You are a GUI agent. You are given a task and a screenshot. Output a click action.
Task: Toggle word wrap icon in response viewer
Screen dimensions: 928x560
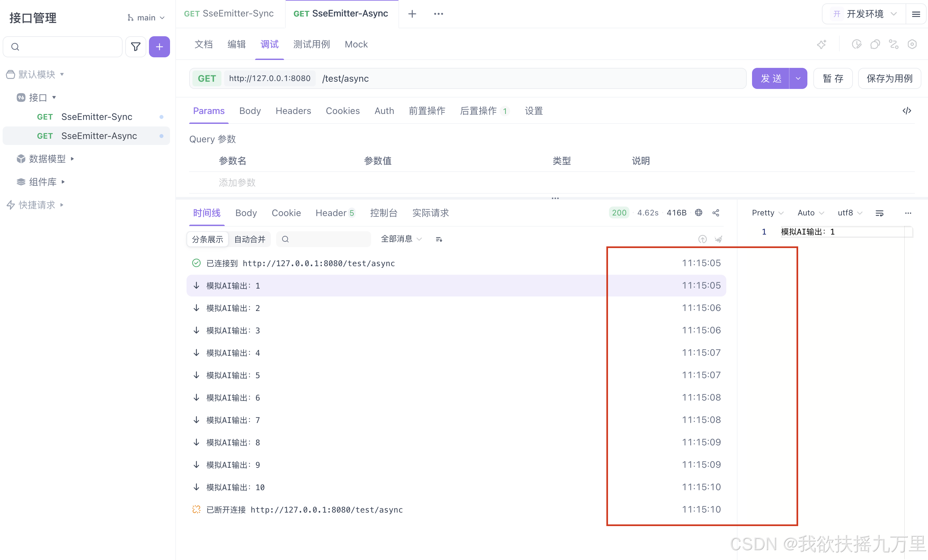(880, 213)
